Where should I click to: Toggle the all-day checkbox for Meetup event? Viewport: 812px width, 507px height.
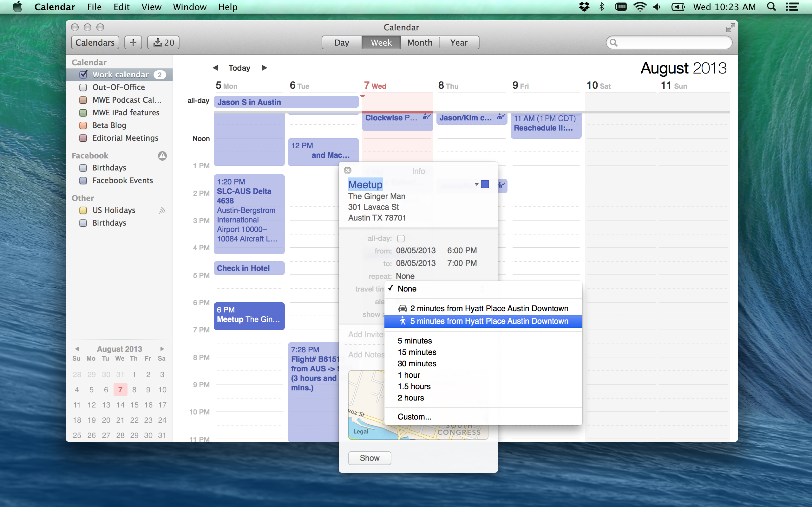click(x=400, y=238)
